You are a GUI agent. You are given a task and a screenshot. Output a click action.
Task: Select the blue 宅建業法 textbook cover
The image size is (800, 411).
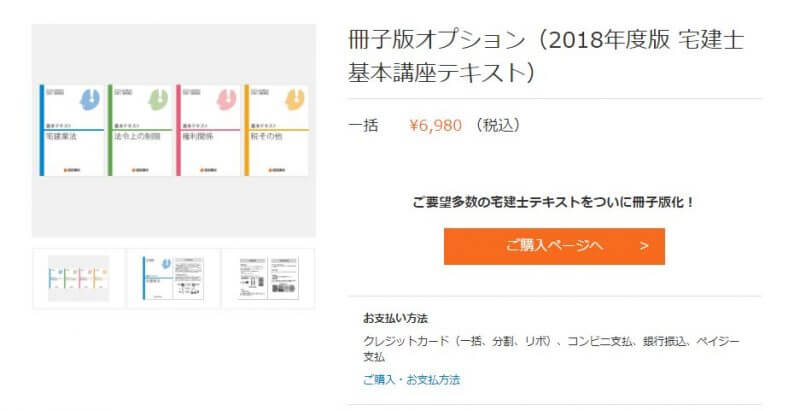point(71,131)
